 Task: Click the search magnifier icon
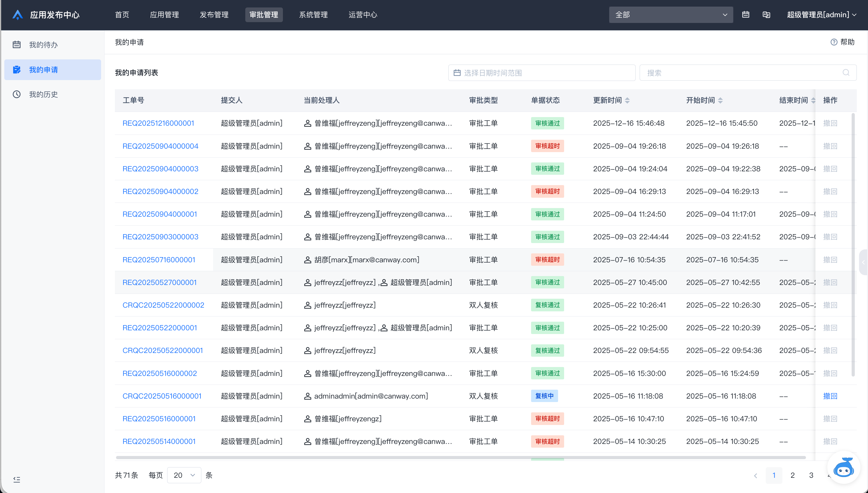(x=846, y=73)
